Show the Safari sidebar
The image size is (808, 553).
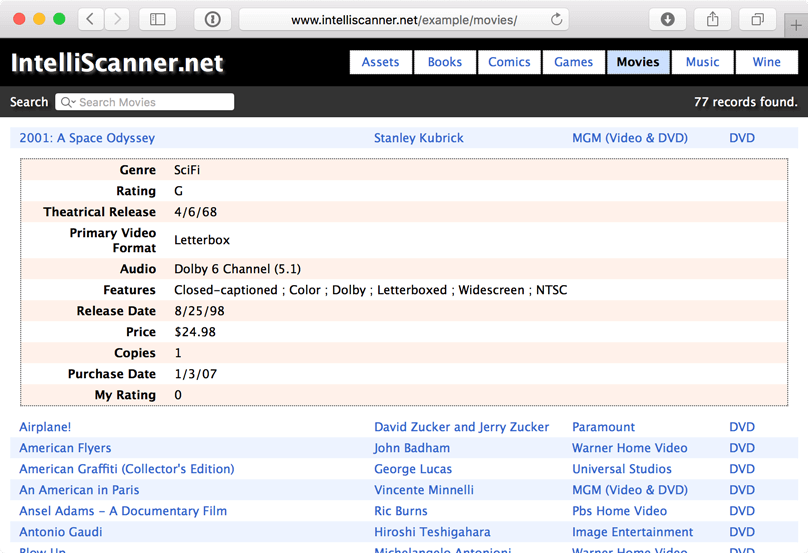click(157, 20)
